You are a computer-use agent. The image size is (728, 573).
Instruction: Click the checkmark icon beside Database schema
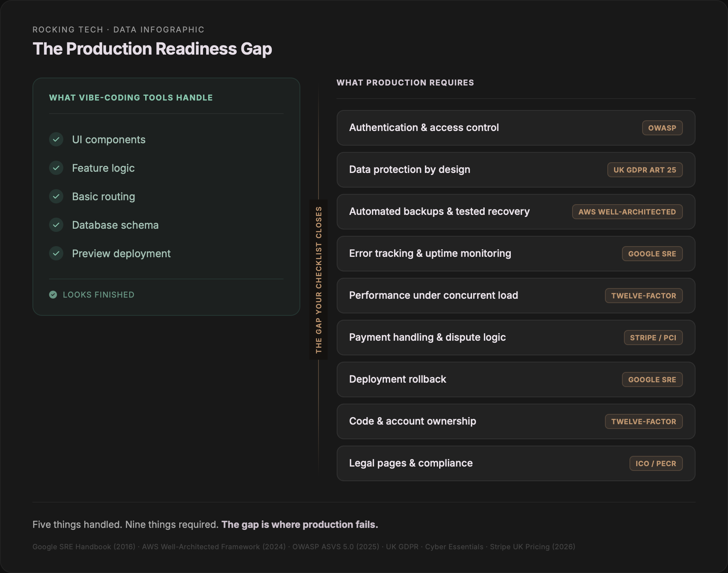pyautogui.click(x=56, y=225)
